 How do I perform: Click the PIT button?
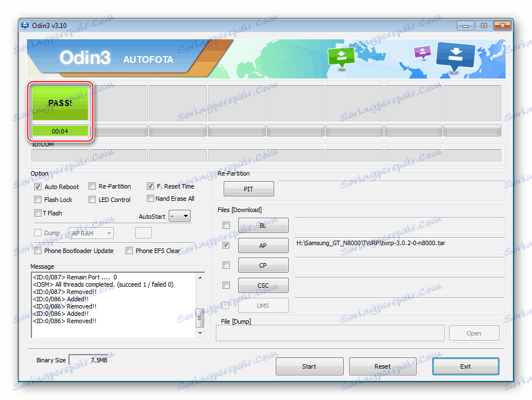point(249,189)
